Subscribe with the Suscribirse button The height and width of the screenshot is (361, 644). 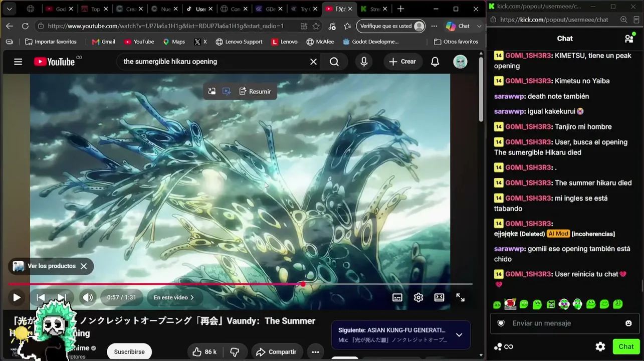129,352
